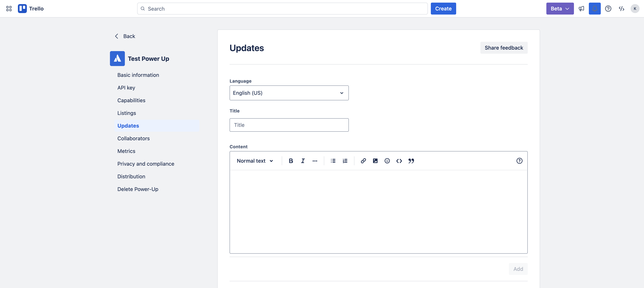Image resolution: width=644 pixels, height=288 pixels.
Task: Click the Back link text
Action: click(x=129, y=36)
